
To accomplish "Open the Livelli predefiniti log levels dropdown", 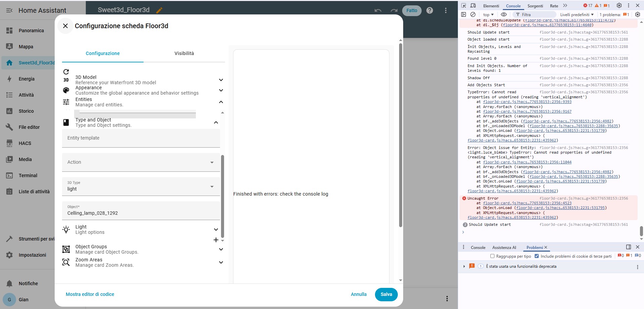I will click(x=577, y=14).
